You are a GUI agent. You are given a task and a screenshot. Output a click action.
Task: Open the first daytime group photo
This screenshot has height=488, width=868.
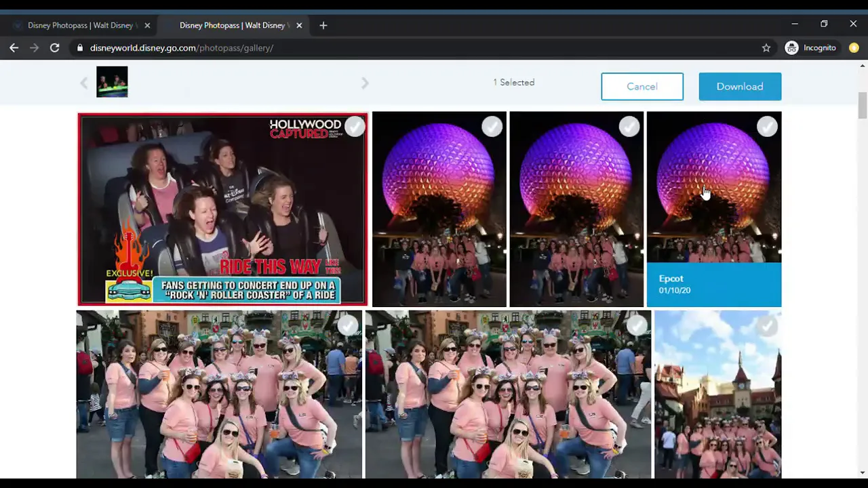point(219,394)
